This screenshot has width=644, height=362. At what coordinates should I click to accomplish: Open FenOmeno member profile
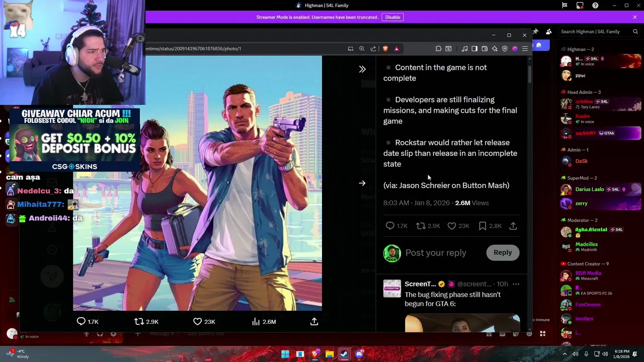pyautogui.click(x=601, y=305)
